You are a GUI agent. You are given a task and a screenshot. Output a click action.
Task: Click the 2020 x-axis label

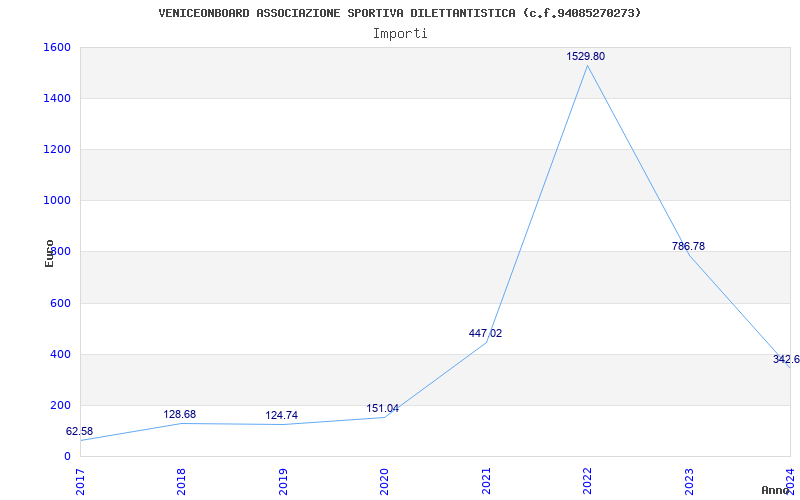[384, 482]
